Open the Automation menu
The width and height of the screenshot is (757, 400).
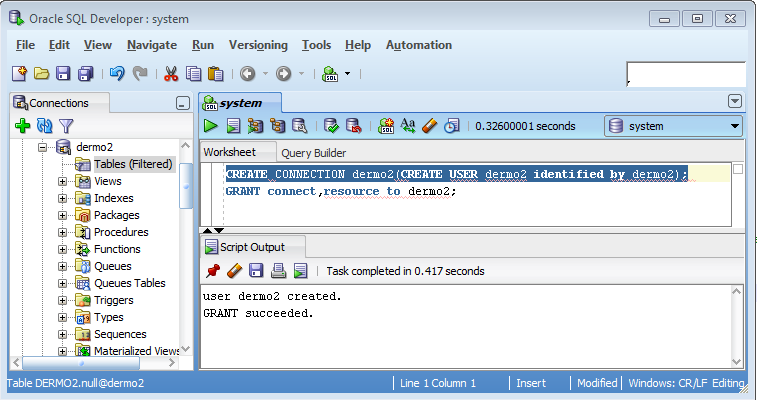click(419, 45)
